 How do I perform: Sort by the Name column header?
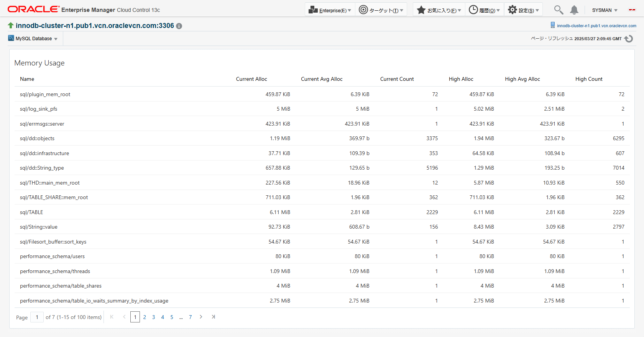27,79
